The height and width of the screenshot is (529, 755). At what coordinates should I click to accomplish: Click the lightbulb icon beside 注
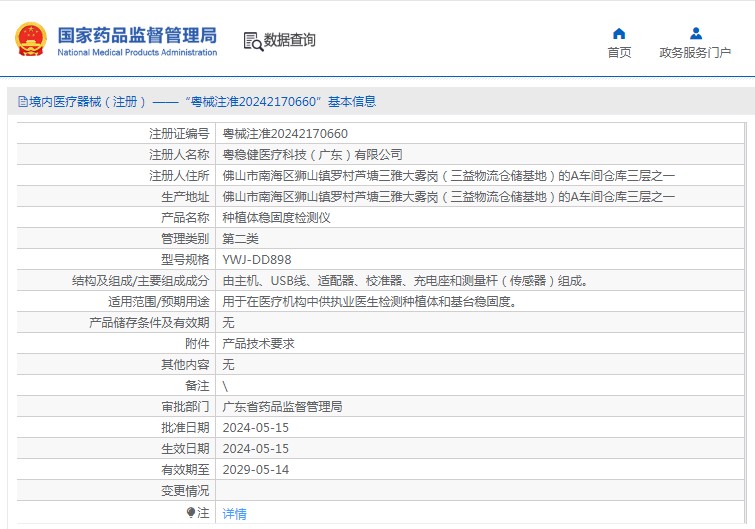(x=191, y=513)
